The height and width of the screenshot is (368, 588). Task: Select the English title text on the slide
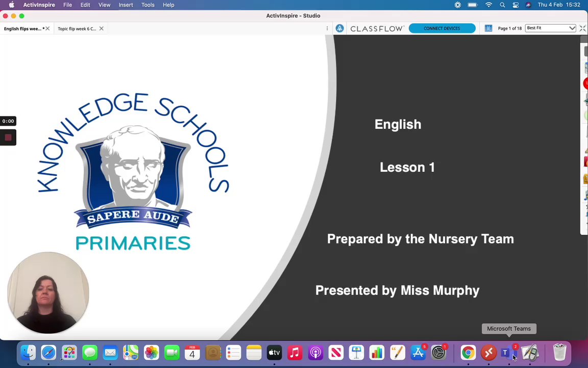pos(398,124)
